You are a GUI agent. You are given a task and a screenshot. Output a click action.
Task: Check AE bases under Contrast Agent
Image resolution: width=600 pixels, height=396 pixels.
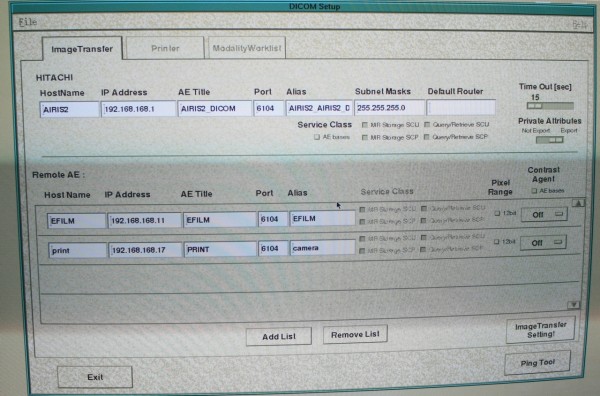[x=534, y=191]
